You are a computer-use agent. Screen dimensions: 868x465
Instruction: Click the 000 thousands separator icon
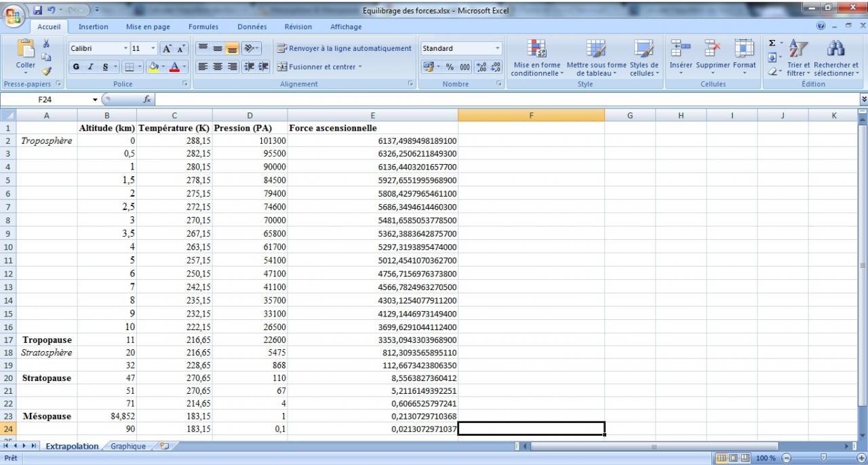(465, 67)
